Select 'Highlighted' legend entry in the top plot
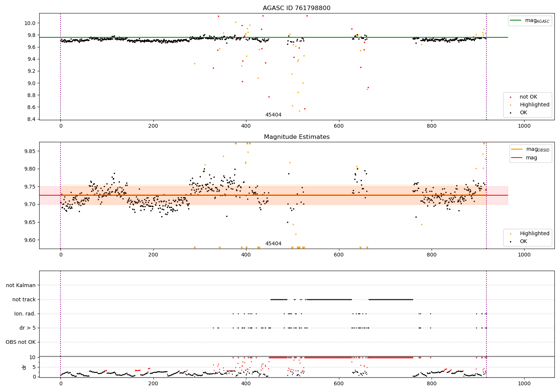 535,105
